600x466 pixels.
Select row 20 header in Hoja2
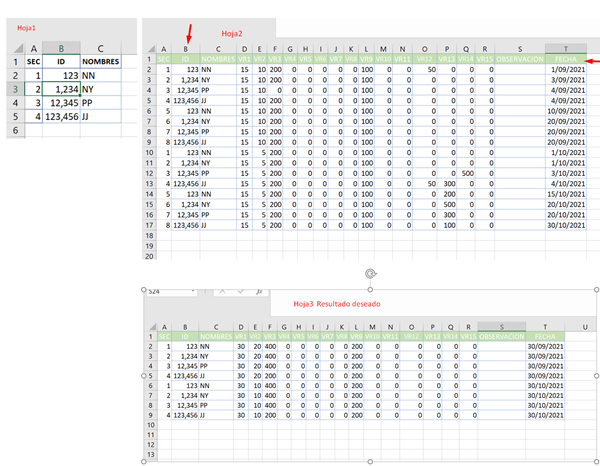(x=150, y=256)
